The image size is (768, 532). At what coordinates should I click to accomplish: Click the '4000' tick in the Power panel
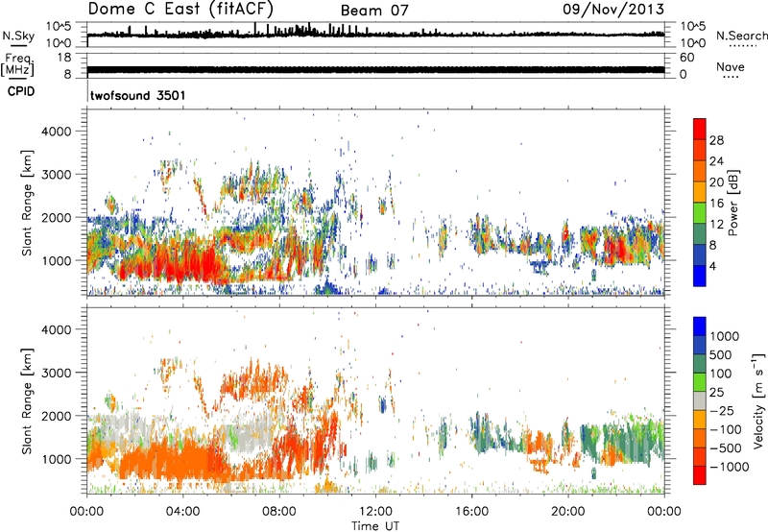57,132
